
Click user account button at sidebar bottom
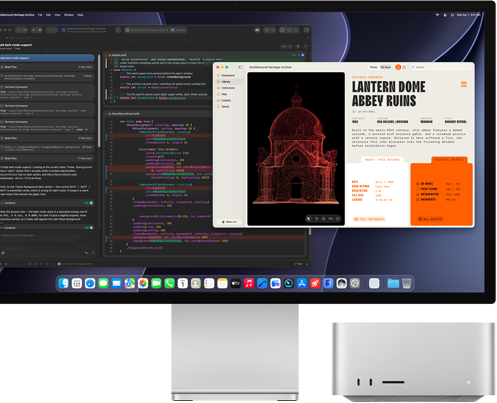click(x=229, y=222)
